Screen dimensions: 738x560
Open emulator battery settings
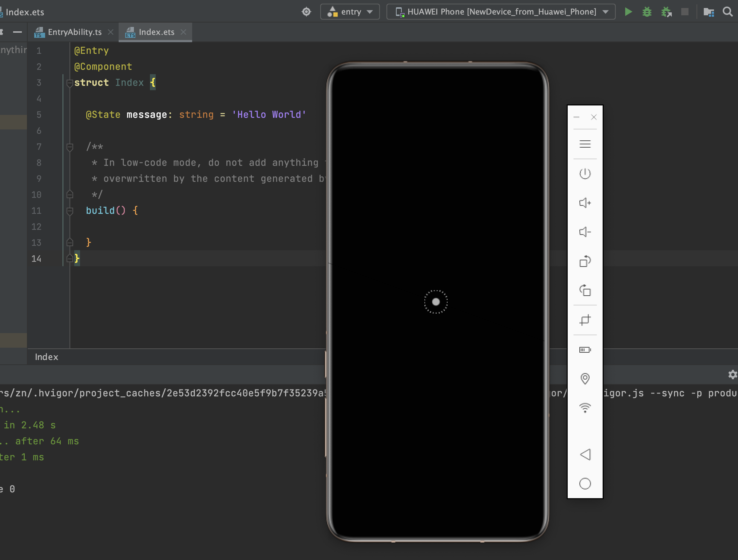[585, 349]
